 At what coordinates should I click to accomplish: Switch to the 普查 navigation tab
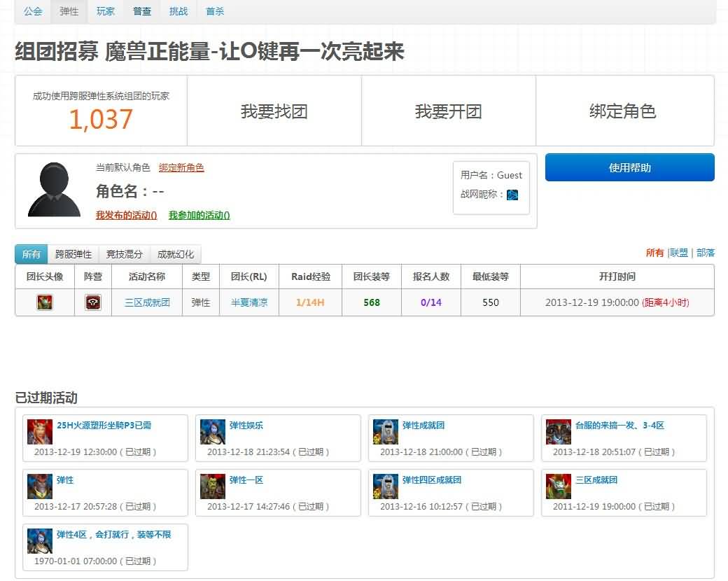(142, 12)
